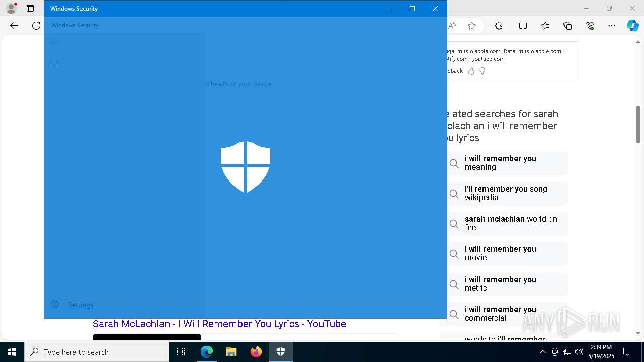Add this page to favorites star
644x362 pixels.
click(472, 26)
